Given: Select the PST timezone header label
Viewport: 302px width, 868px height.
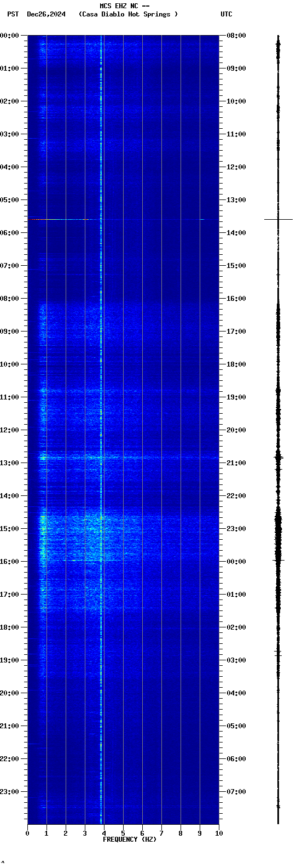Looking at the screenshot, I should [13, 14].
